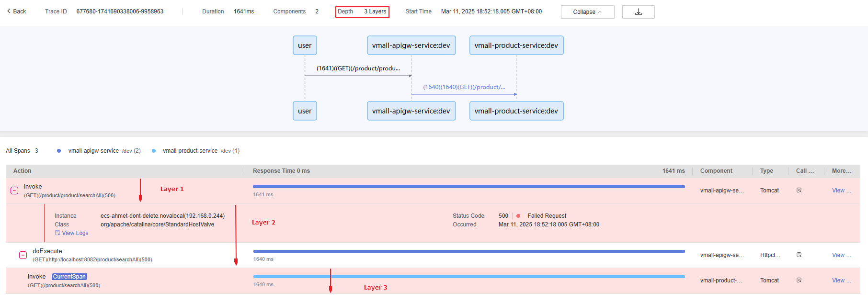Open View Logs link
Screen dimensions: 868x303
tap(71, 233)
